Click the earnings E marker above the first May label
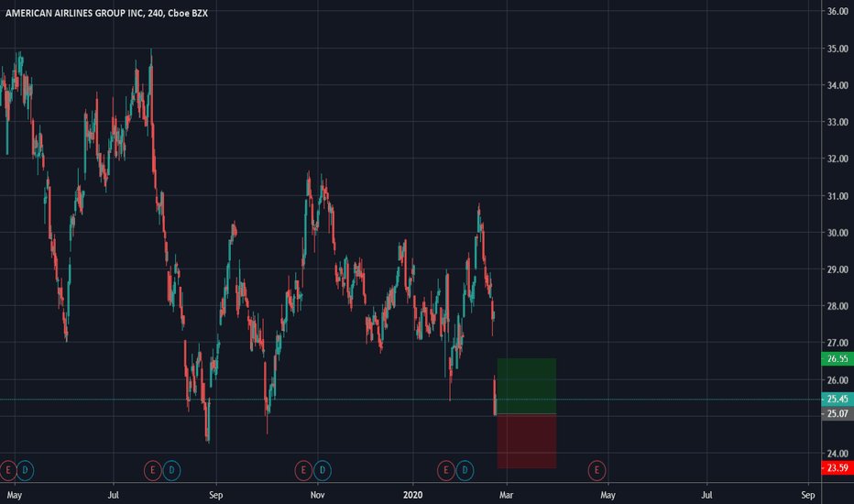 point(7,470)
